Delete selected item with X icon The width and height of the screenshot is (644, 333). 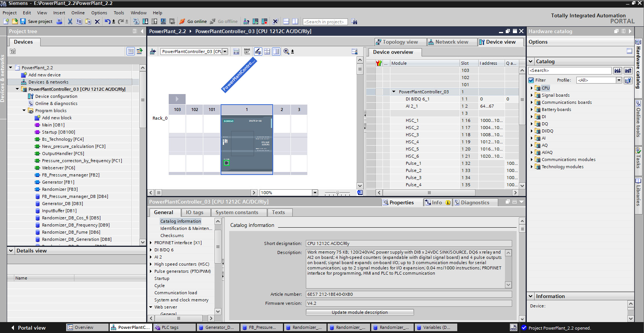[97, 21]
